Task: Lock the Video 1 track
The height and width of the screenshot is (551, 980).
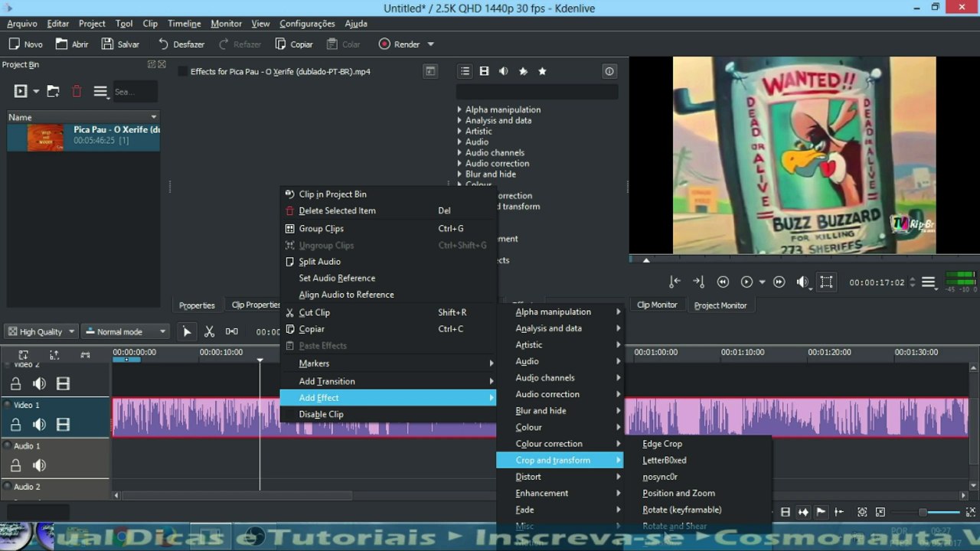Action: [15, 425]
